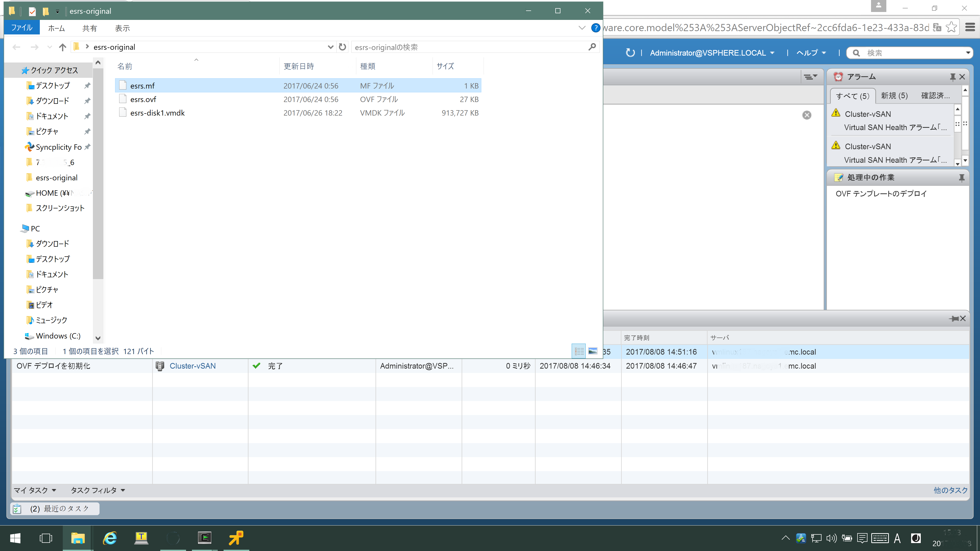980x551 pixels.
Task: Sort files by 更新日時 column header
Action: pyautogui.click(x=318, y=66)
